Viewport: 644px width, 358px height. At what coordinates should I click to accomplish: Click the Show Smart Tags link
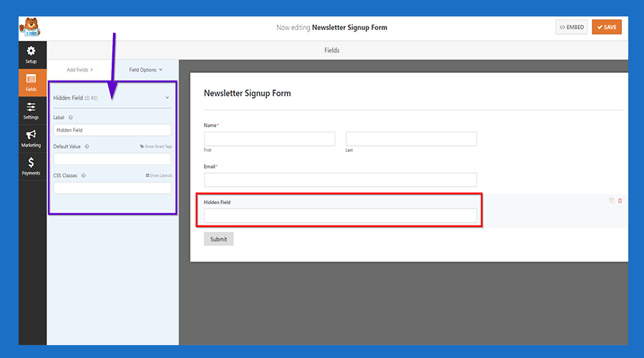tap(156, 147)
